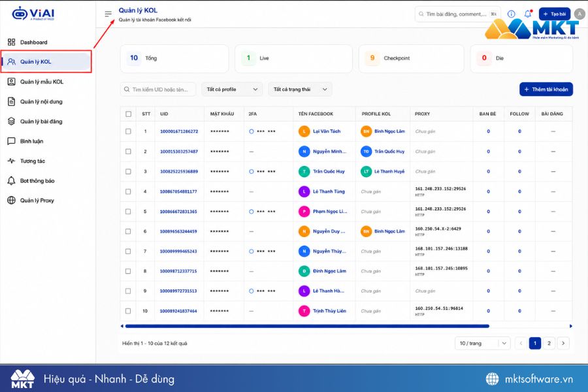Click the Trần Quốc Huy profile avatar in row 2
The width and height of the screenshot is (588, 392).
click(x=366, y=152)
